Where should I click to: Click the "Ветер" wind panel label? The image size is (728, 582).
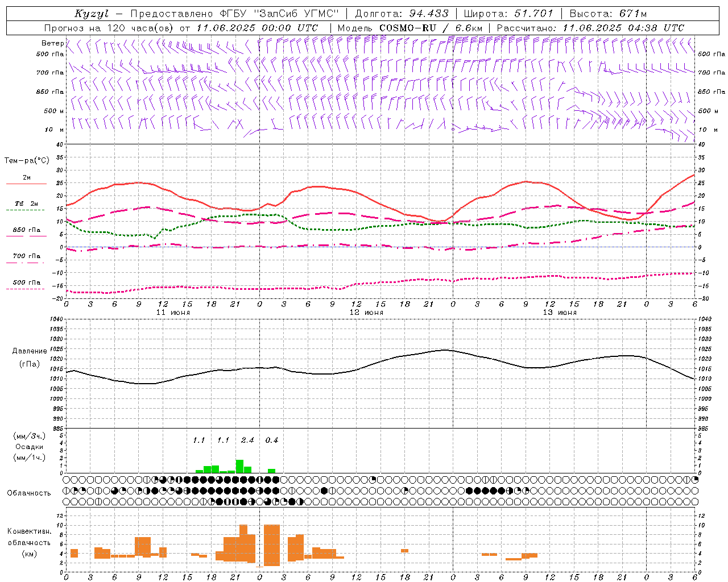(x=52, y=43)
